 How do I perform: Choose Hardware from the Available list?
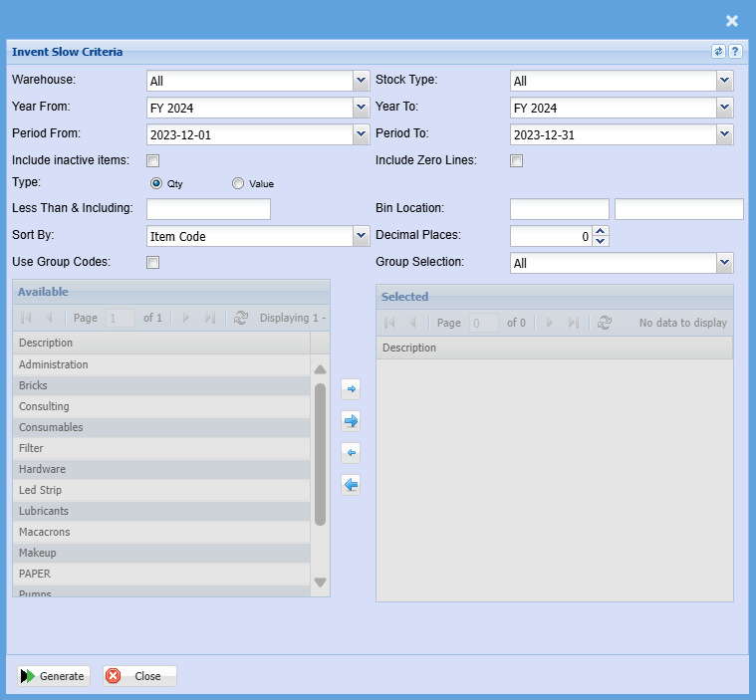pyautogui.click(x=42, y=469)
